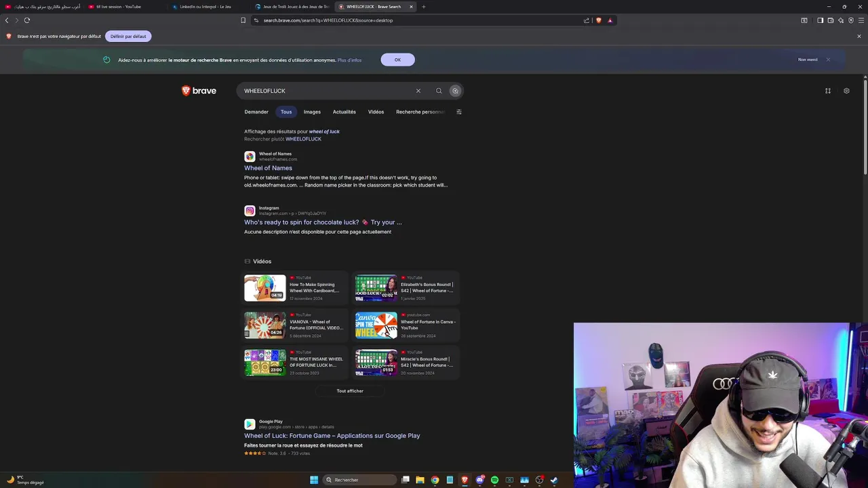
Task: Toggle the browser sidebar panel icon
Action: 821,20
